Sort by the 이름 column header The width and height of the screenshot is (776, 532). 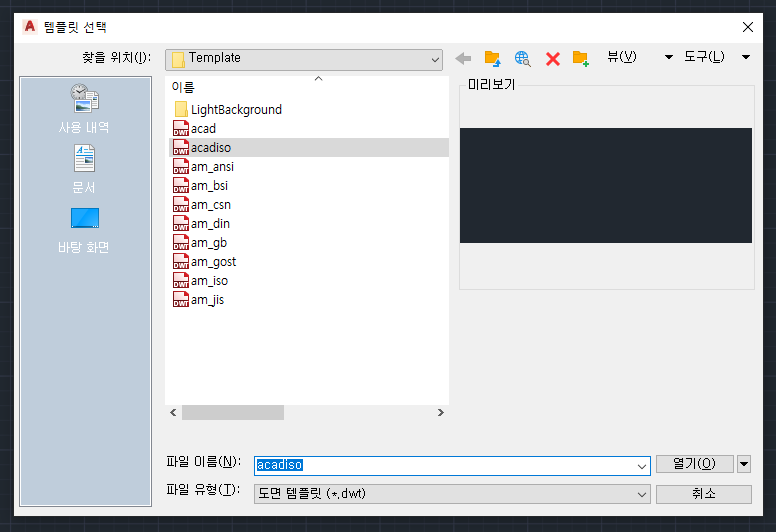[183, 87]
